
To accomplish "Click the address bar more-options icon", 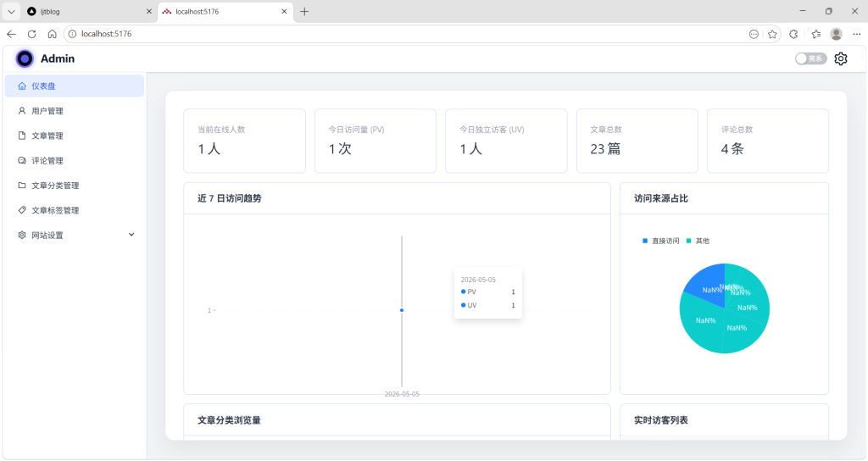I will click(x=754, y=34).
